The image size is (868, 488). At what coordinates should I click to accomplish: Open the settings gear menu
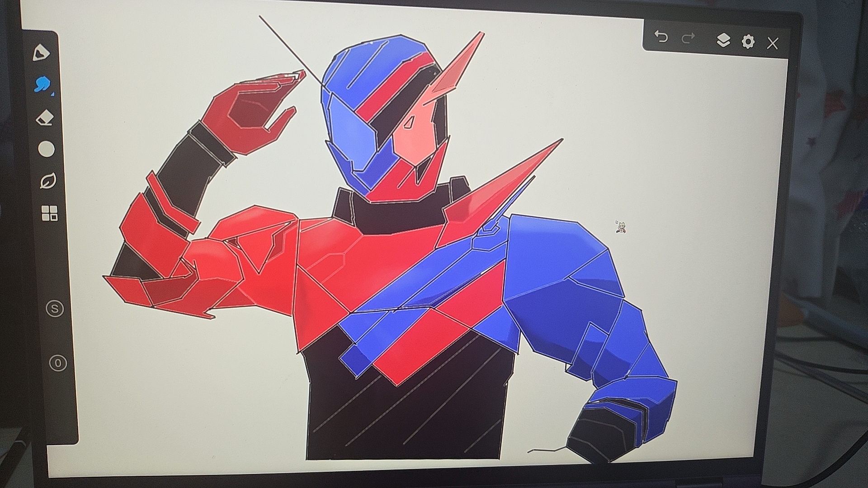click(748, 42)
